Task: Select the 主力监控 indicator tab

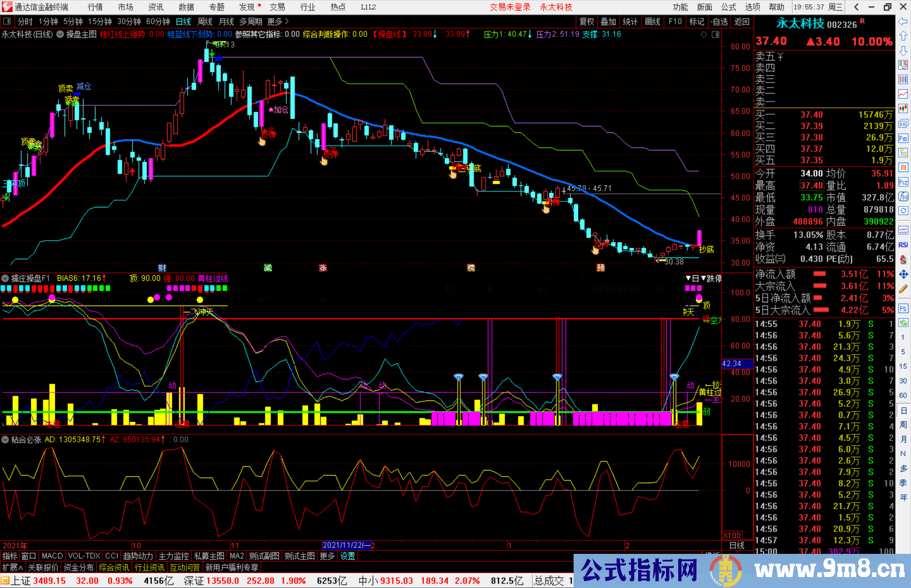Action: point(173,556)
